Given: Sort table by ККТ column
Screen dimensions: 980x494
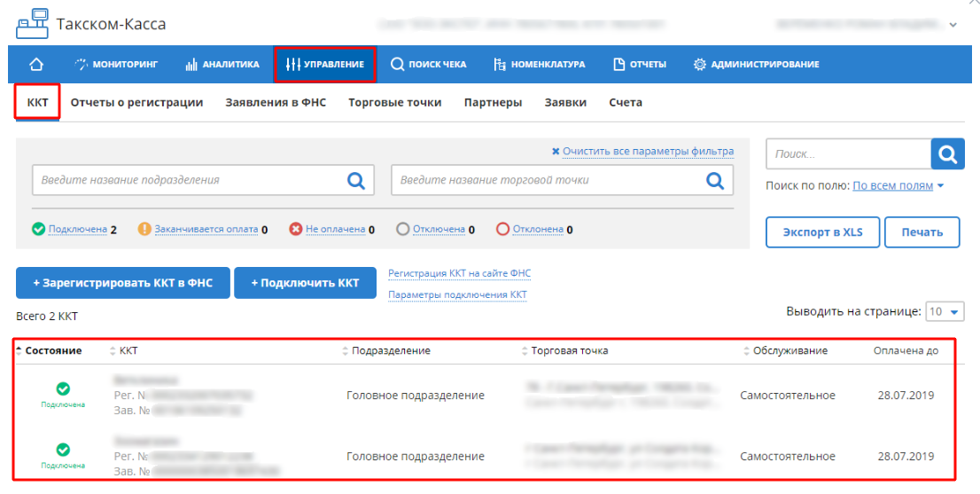Looking at the screenshot, I should point(124,351).
